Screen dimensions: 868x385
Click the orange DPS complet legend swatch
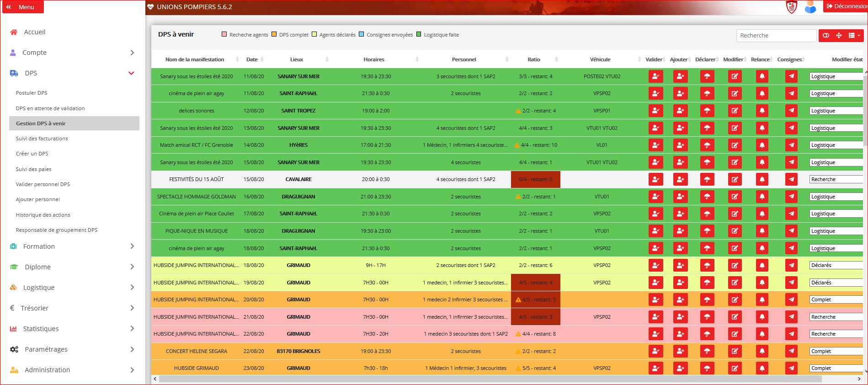[274, 34]
